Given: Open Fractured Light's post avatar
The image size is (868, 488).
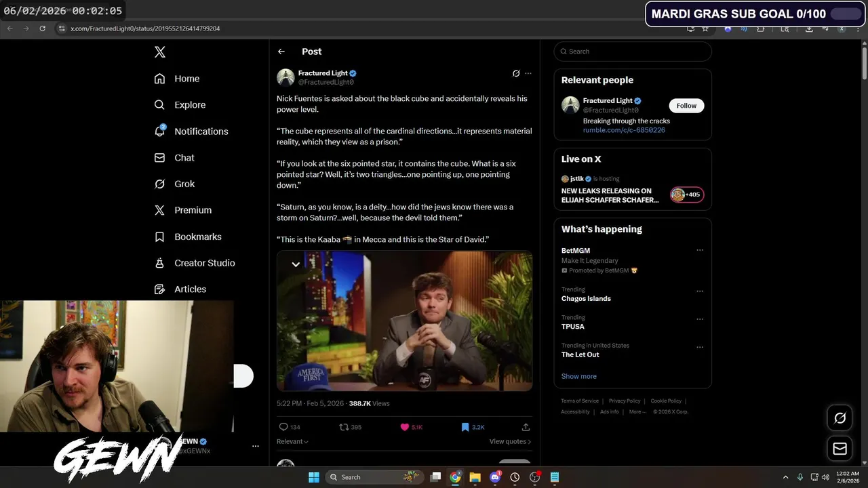Looking at the screenshot, I should click(285, 77).
